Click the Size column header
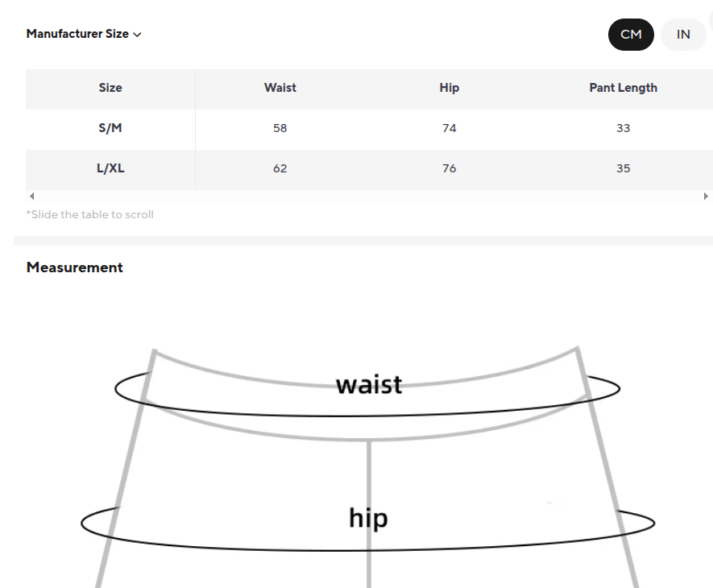The width and height of the screenshot is (713, 588). 110,88
